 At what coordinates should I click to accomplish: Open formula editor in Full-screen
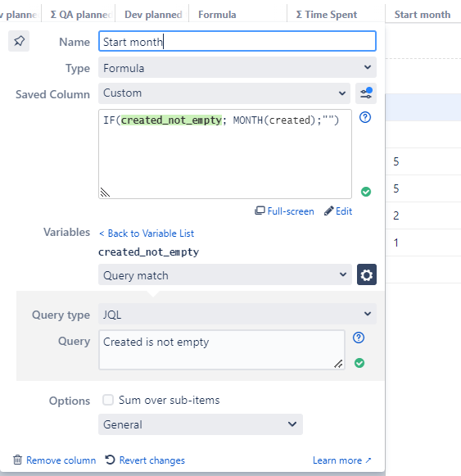coord(284,211)
